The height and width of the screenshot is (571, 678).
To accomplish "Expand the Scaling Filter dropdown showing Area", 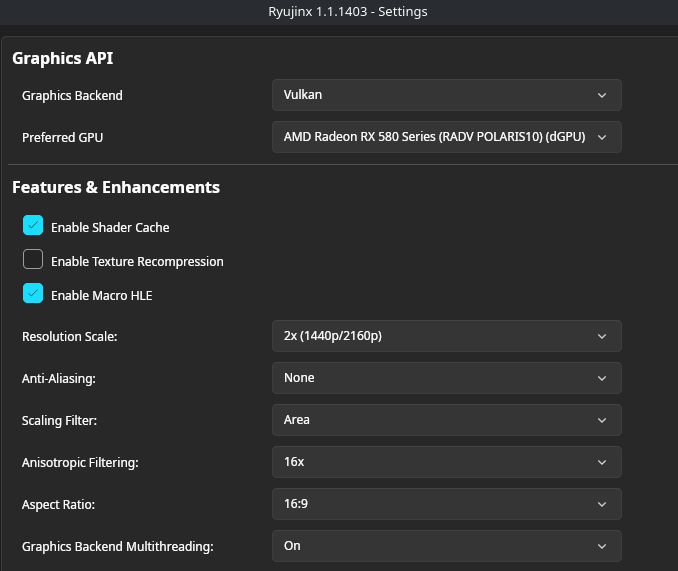I will click(446, 420).
